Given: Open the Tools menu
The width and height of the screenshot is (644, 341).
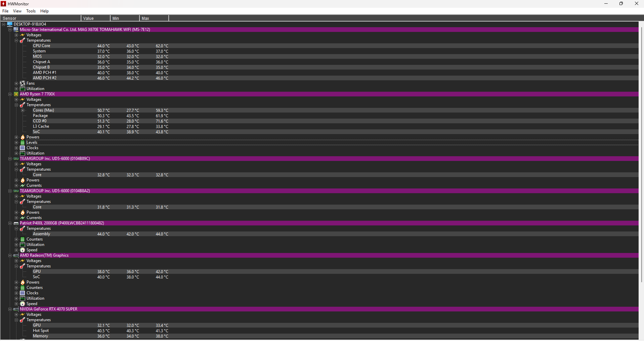Looking at the screenshot, I should click(x=31, y=11).
